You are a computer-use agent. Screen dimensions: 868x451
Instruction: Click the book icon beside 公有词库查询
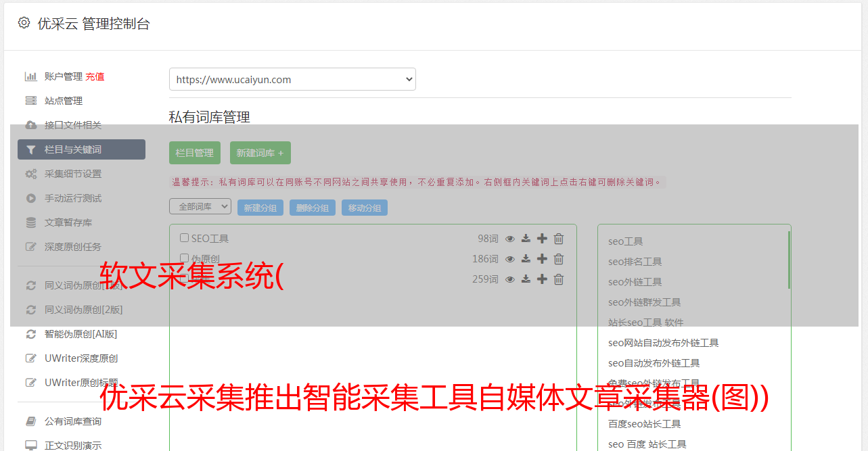tap(30, 421)
